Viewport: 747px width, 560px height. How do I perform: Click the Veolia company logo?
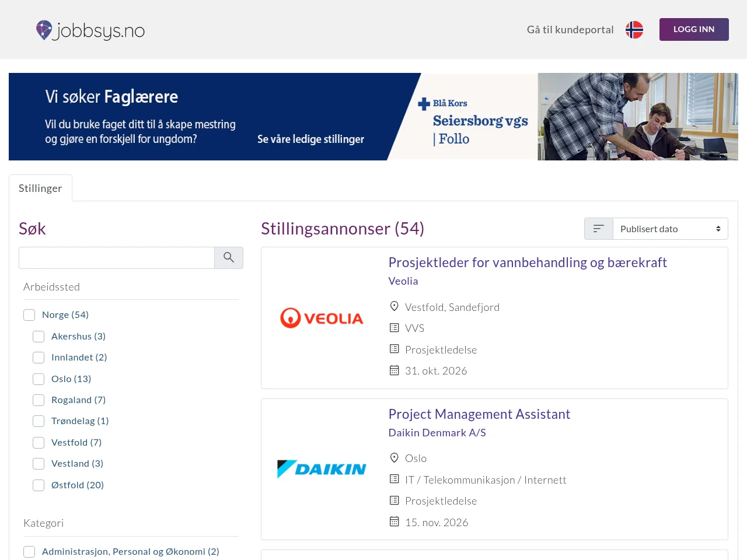click(x=322, y=318)
